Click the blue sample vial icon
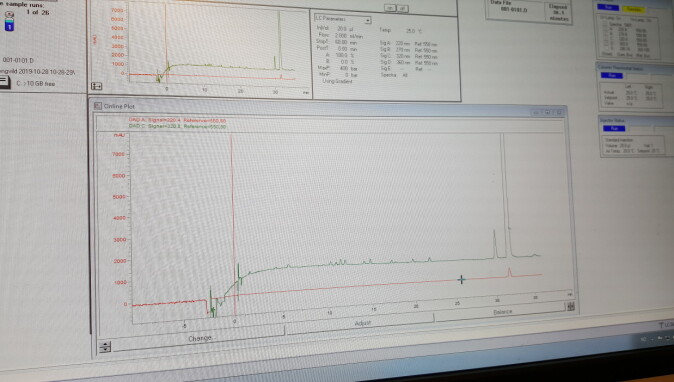This screenshot has width=674, height=382. pyautogui.click(x=9, y=24)
